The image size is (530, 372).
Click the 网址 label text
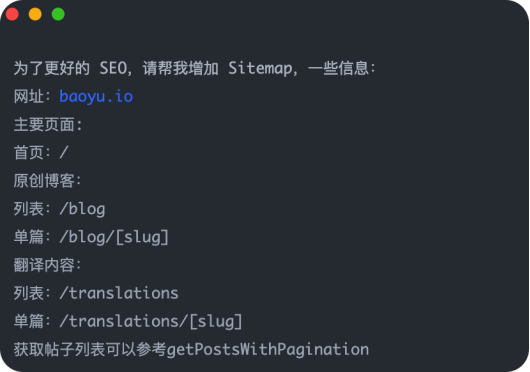click(x=29, y=97)
